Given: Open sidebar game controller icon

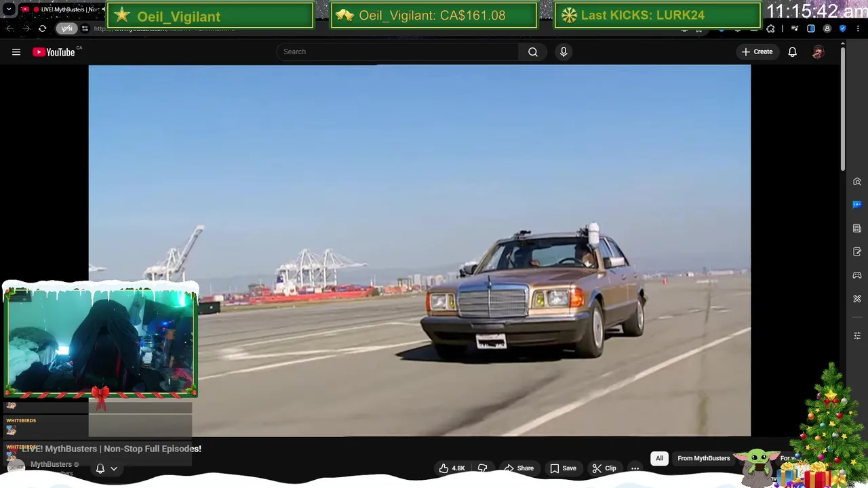Looking at the screenshot, I should (857, 275).
